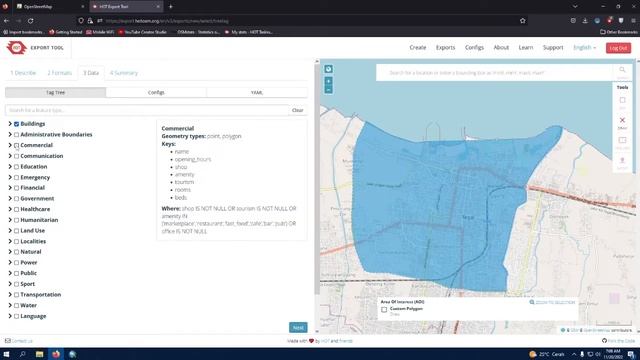Open the English language dropdown
Viewport: 640px width, 360px height.
coord(584,47)
